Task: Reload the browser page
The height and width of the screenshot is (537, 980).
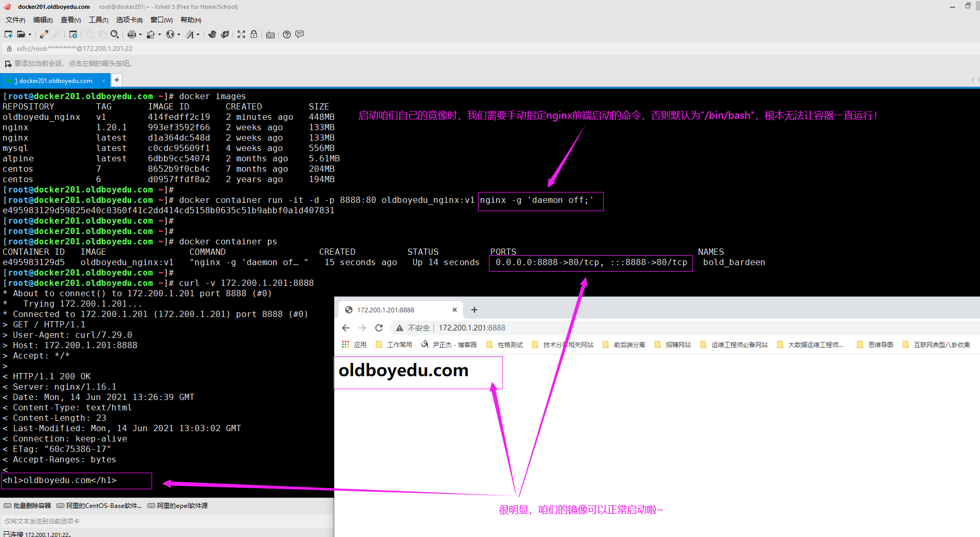Action: (379, 328)
